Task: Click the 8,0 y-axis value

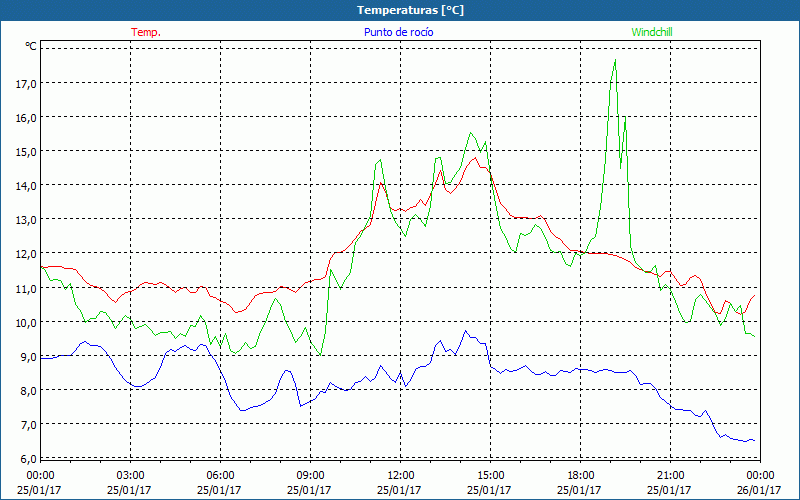Action: [28, 391]
